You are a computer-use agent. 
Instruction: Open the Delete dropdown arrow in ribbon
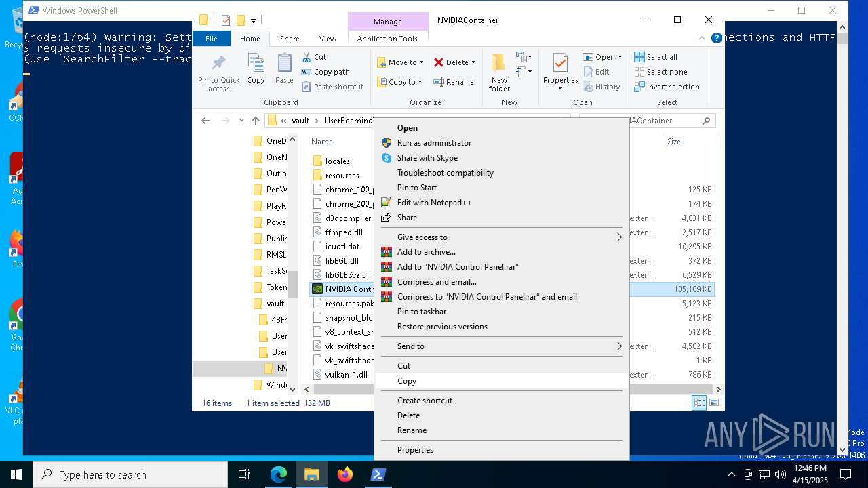pos(473,62)
